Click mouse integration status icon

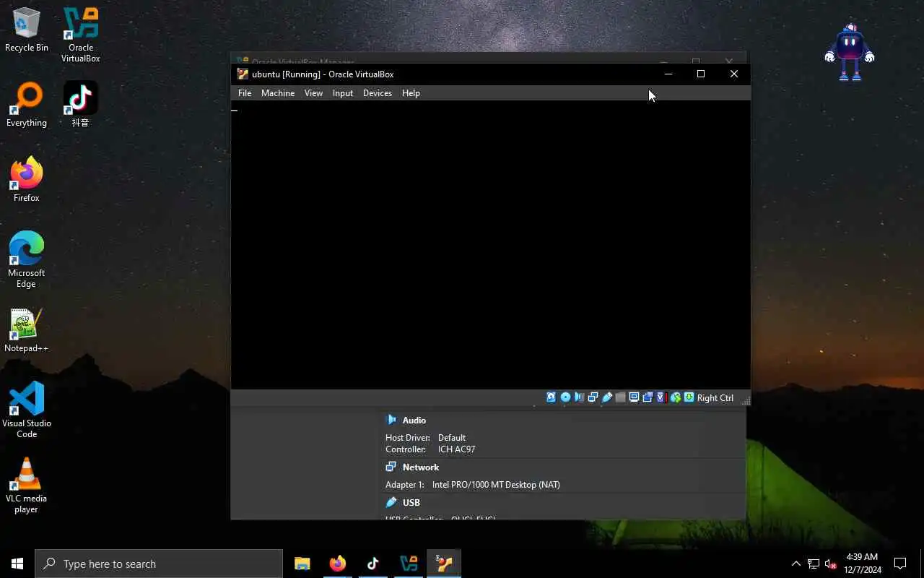click(x=676, y=397)
